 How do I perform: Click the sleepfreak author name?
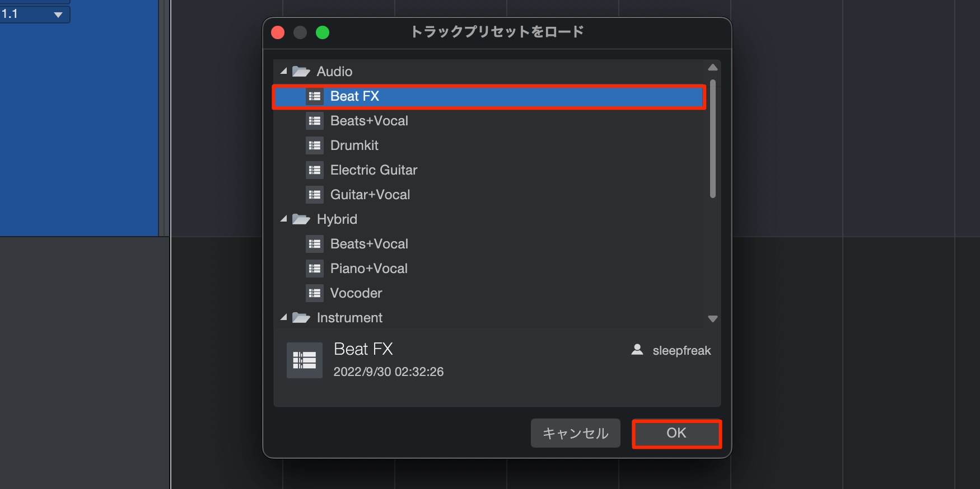point(682,351)
